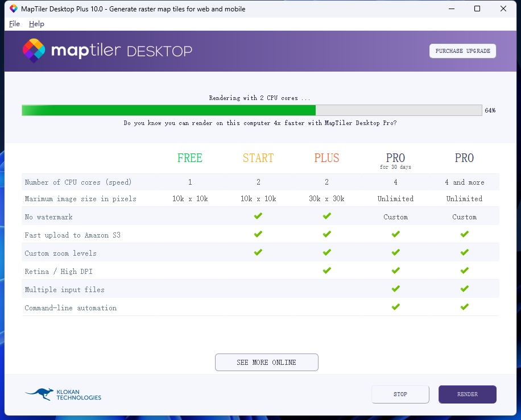
Task: Select the PLUS plan heading
Action: pos(326,157)
